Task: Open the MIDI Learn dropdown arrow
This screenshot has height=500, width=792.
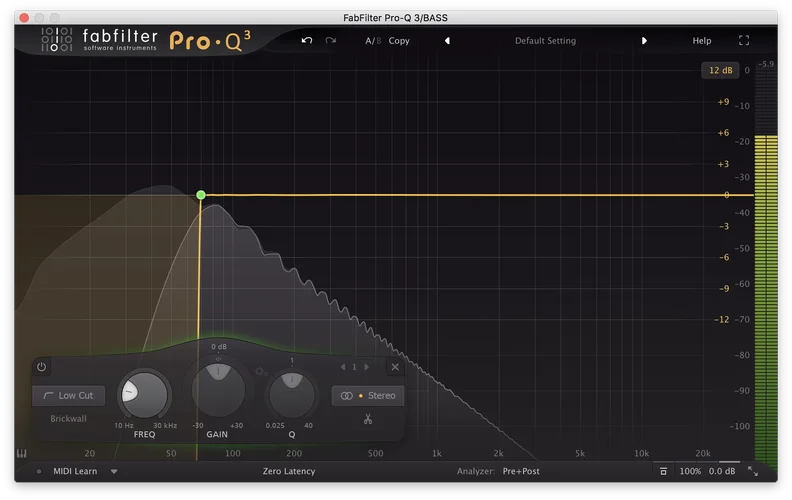Action: tap(114, 472)
